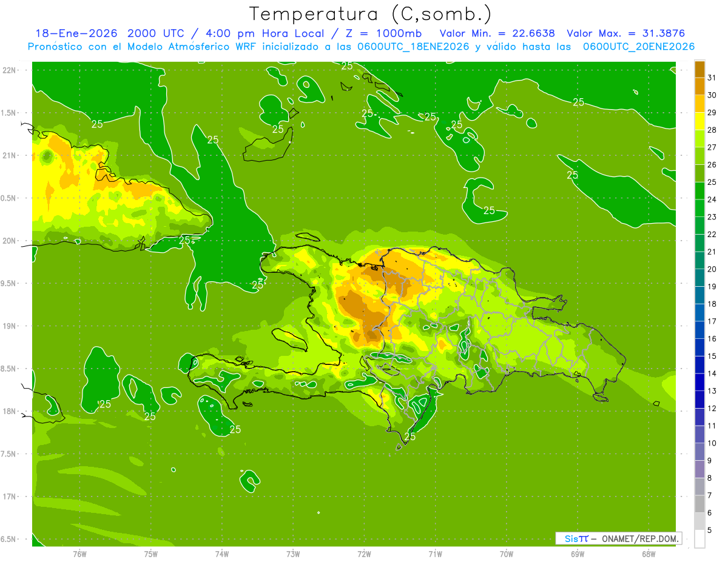The image size is (728, 562).
Task: Click the '74W' longitude axis label
Action: pyautogui.click(x=221, y=554)
